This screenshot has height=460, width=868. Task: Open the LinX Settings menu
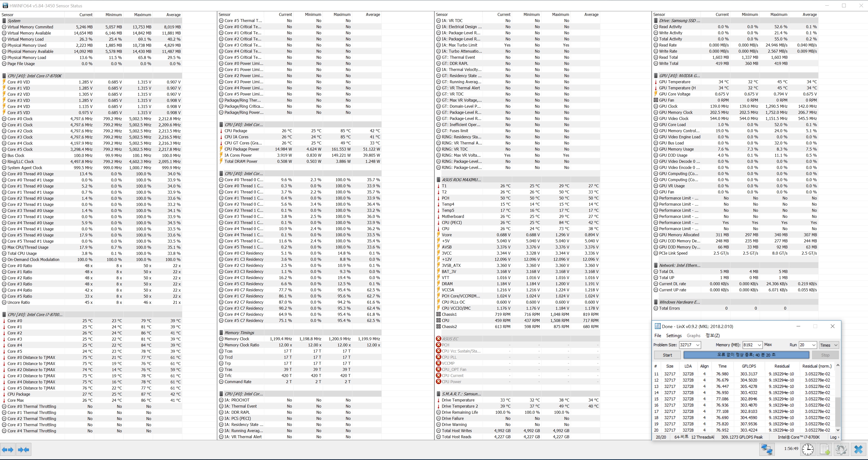674,336
